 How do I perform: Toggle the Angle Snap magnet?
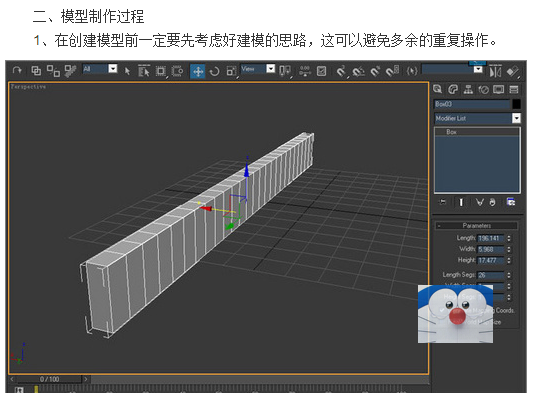(358, 71)
